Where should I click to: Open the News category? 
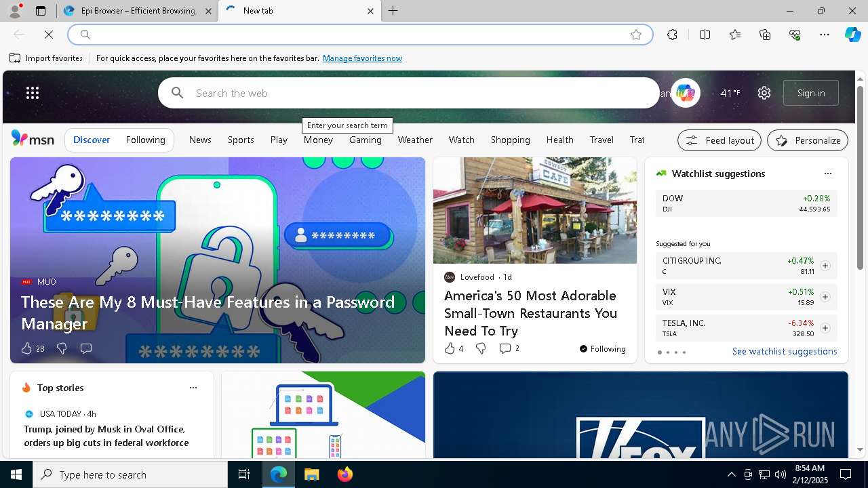[x=200, y=140]
